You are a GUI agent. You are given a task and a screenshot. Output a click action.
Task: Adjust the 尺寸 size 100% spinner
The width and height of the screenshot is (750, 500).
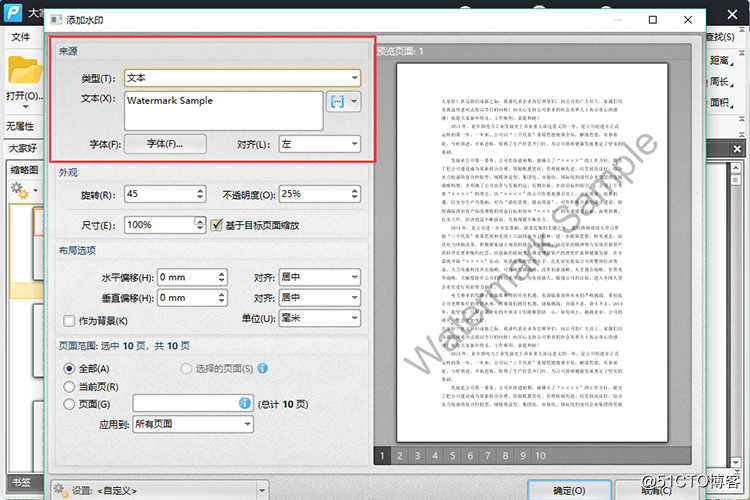coord(200,225)
